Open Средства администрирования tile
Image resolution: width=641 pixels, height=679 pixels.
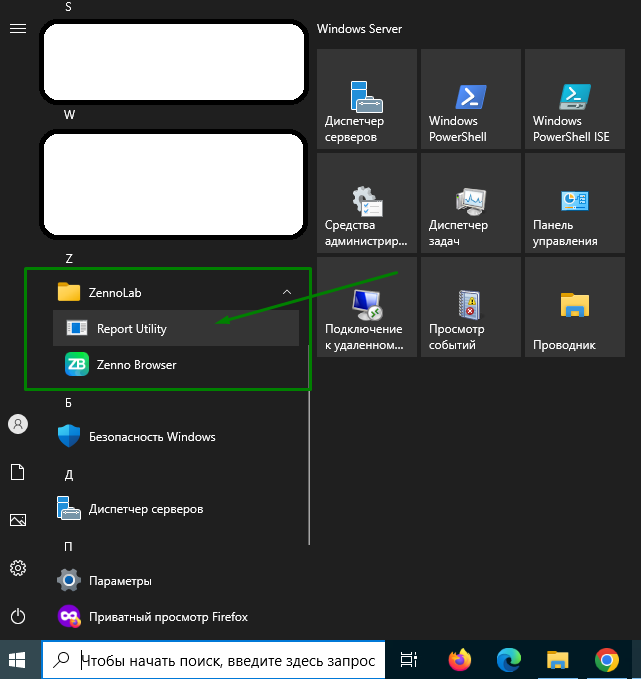point(367,203)
